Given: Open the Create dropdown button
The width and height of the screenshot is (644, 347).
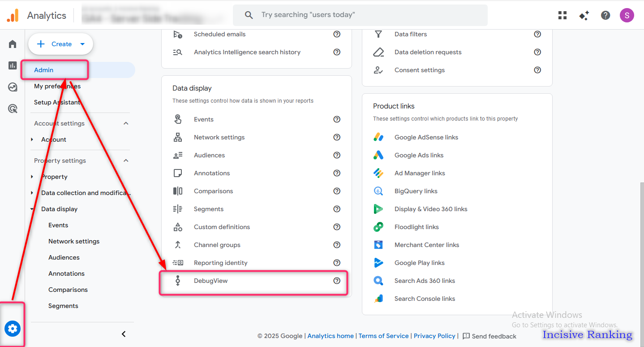Looking at the screenshot, I should 60,44.
